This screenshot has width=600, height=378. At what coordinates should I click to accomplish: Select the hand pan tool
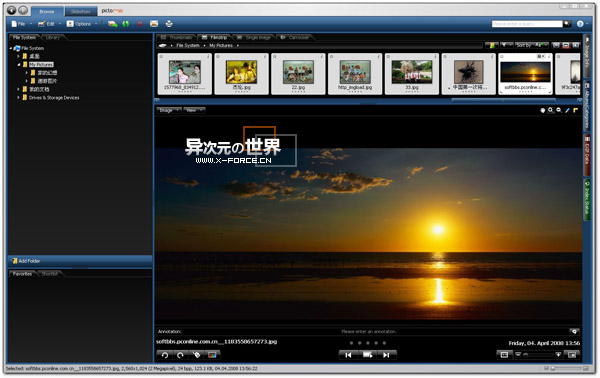(543, 110)
